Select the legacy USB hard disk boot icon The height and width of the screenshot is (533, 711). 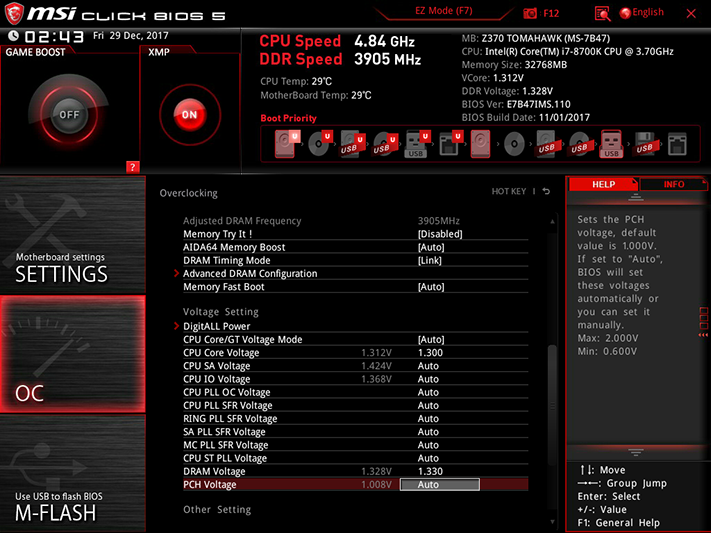[x=546, y=144]
